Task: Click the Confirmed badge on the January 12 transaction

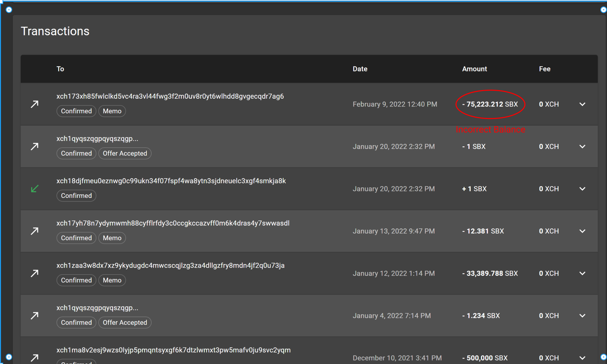Action: click(76, 280)
